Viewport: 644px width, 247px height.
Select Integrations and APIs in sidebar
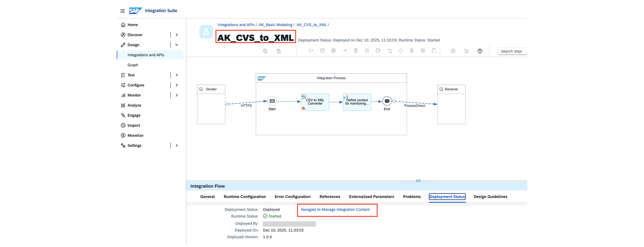pyautogui.click(x=146, y=55)
